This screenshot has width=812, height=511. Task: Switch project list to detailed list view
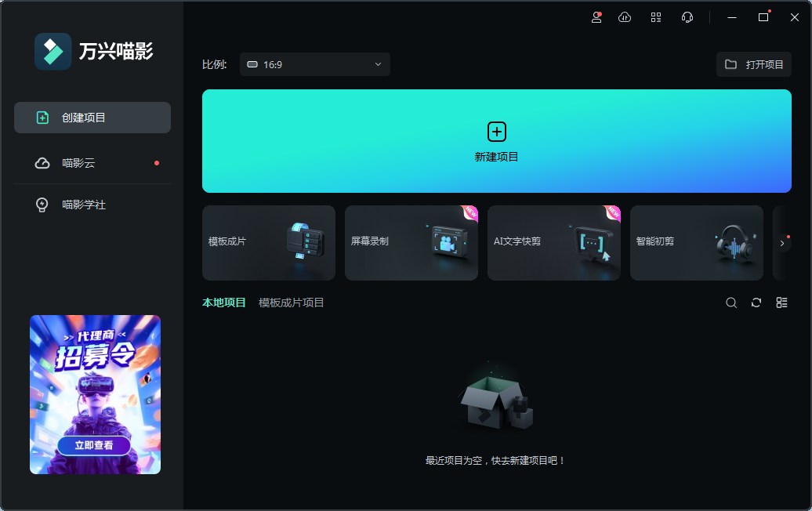(x=781, y=303)
